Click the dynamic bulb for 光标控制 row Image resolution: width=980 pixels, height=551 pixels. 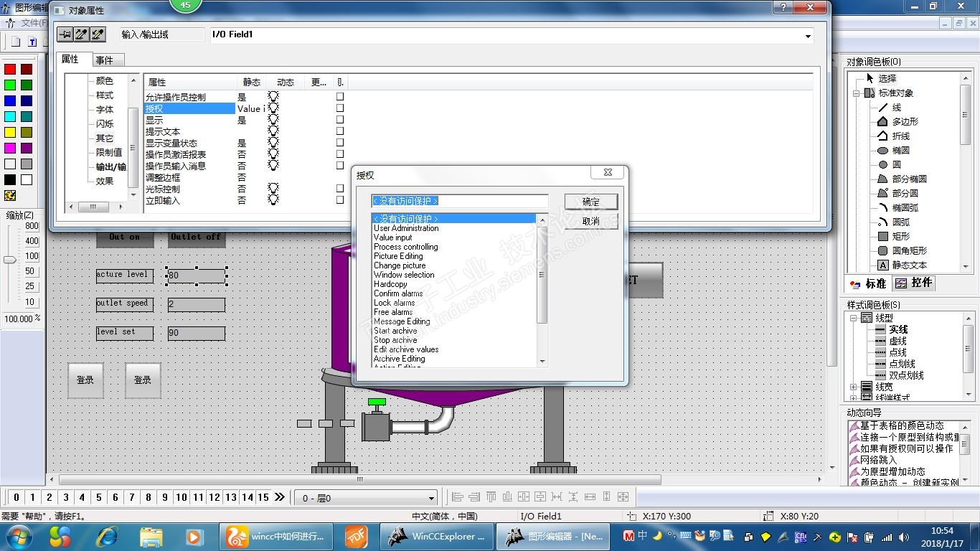273,189
